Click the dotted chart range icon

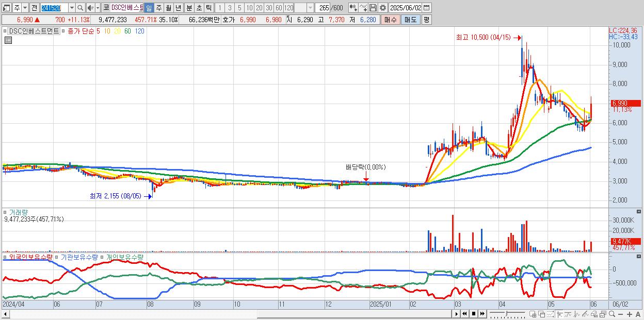point(550,314)
